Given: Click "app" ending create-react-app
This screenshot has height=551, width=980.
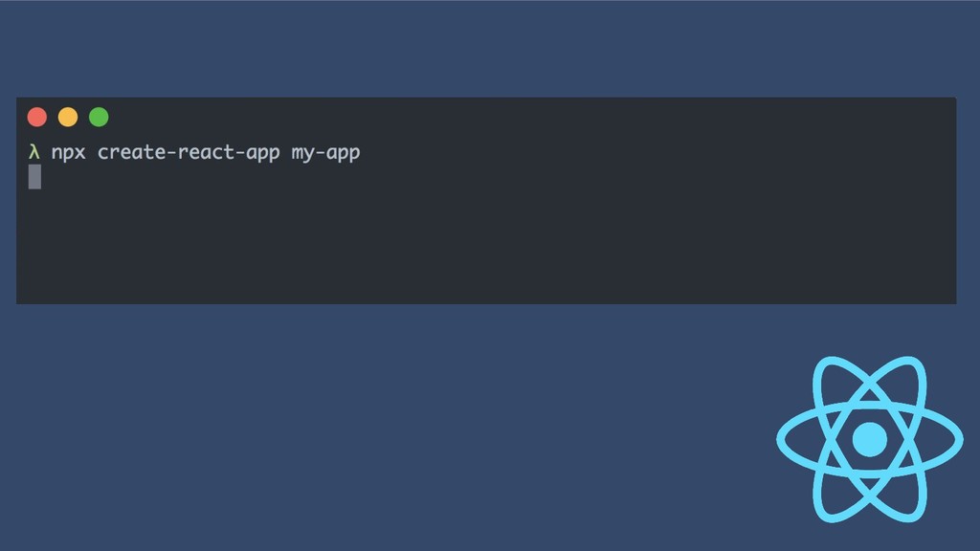Looking at the screenshot, I should click(x=262, y=154).
